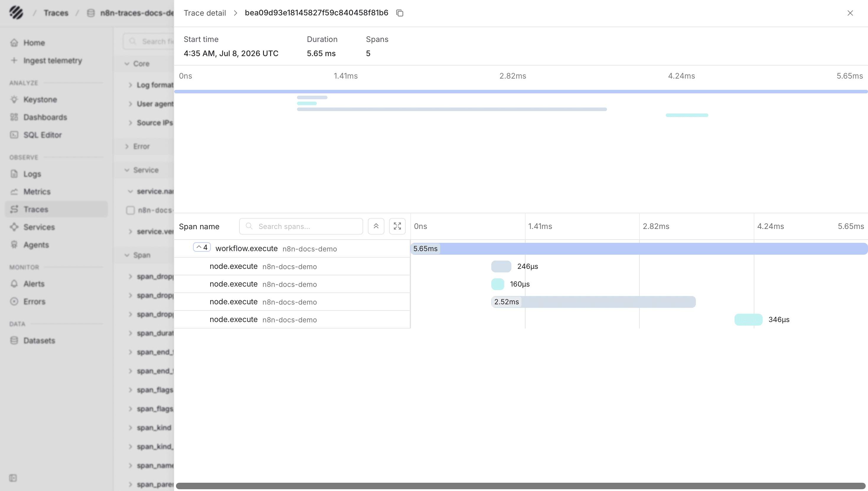Select the workflow.execute span row
868x491 pixels.
292,248
